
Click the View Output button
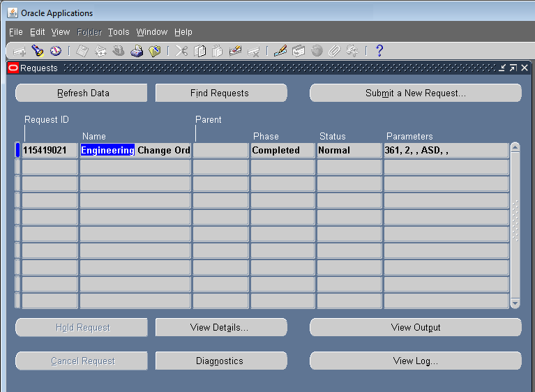pos(416,328)
